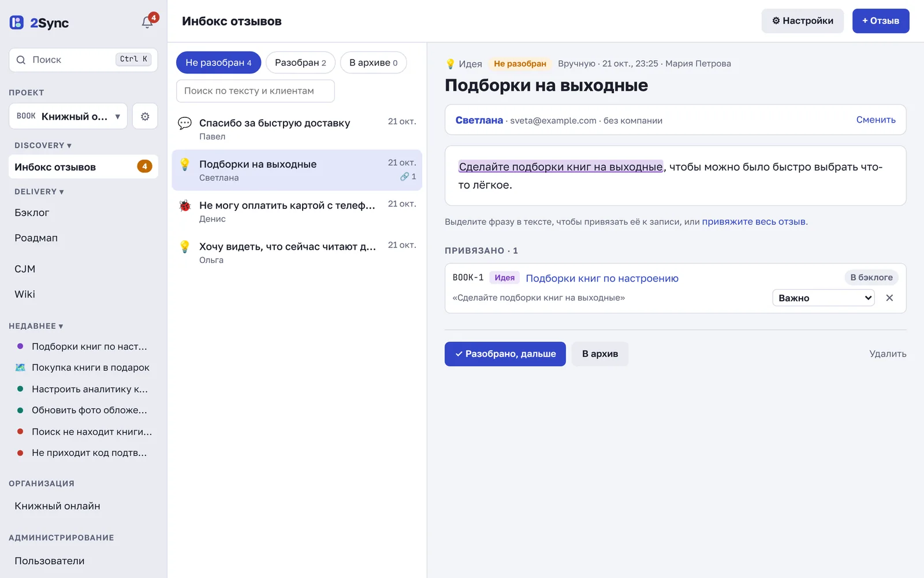Open Пользователи under administration
This screenshot has height=578, width=924.
pos(84,561)
